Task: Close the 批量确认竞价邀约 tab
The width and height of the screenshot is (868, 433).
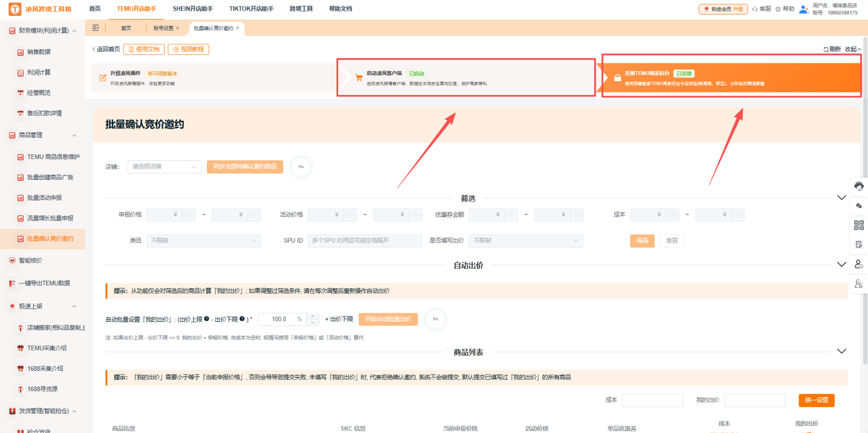Action: tap(237, 28)
